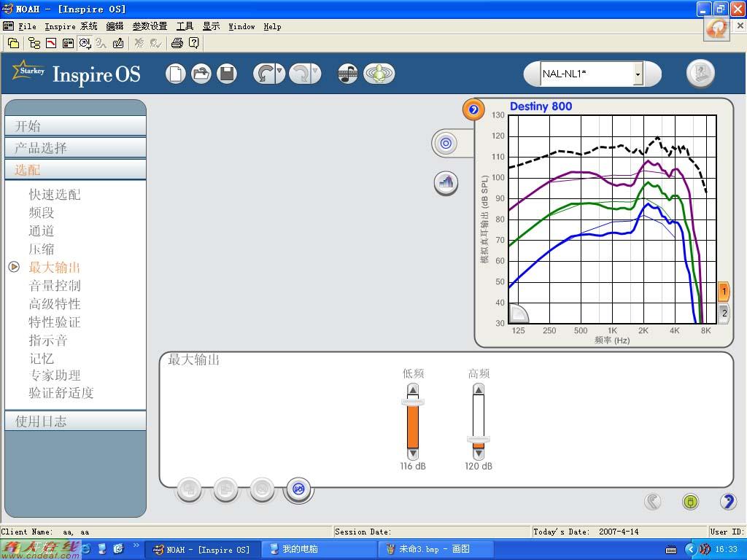The height and width of the screenshot is (560, 747).
Task: Open the film and music note media icon
Action: pos(348,74)
